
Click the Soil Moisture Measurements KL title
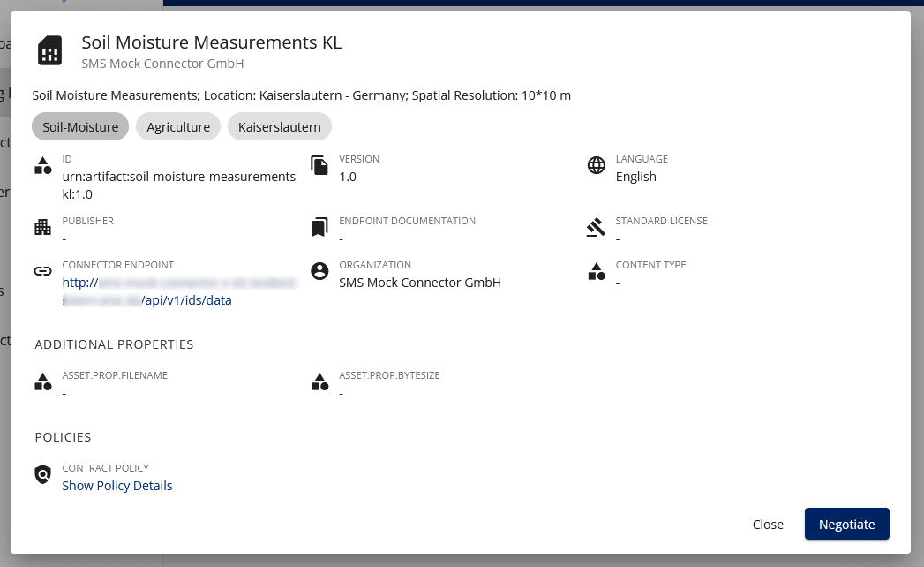click(212, 42)
